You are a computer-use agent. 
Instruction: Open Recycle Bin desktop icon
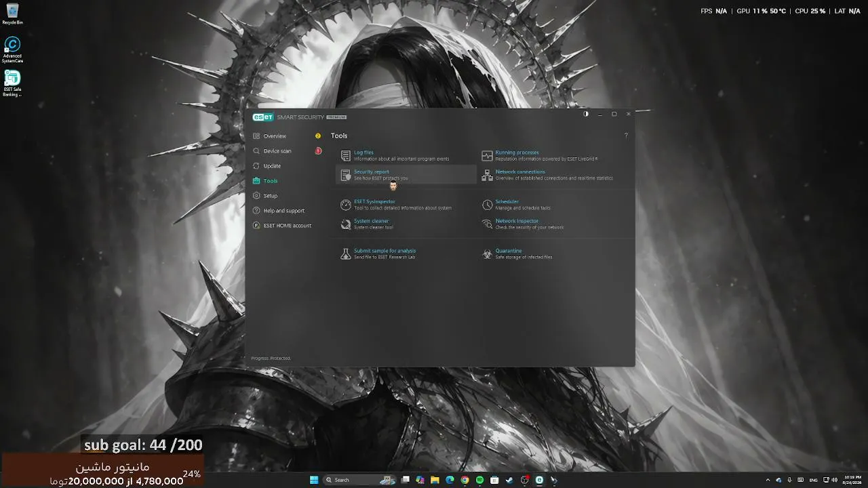click(x=12, y=14)
